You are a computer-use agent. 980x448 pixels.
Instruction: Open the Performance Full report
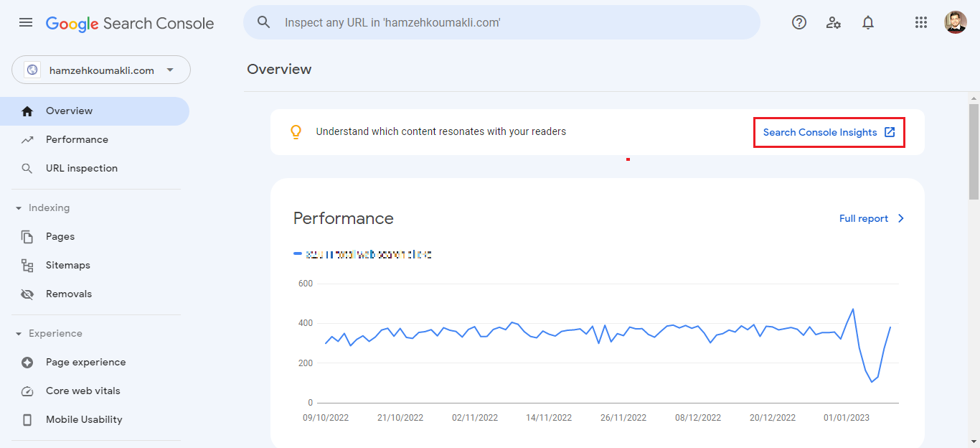click(871, 218)
